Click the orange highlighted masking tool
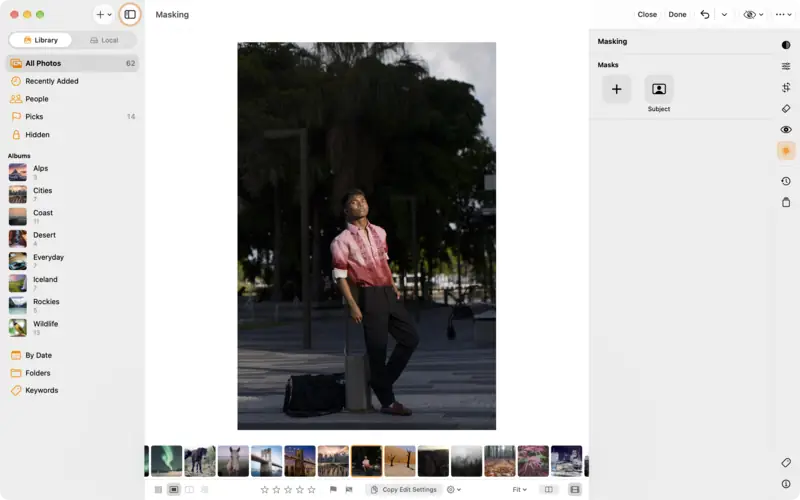The height and width of the screenshot is (500, 800). click(x=786, y=151)
